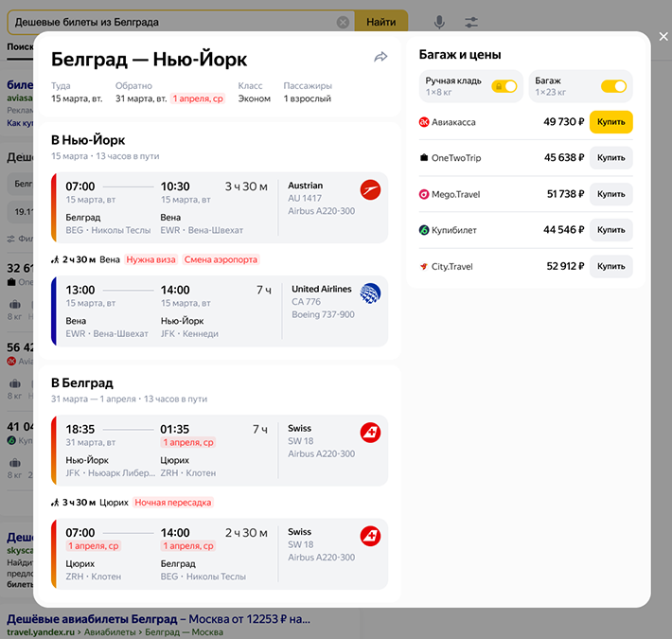Buy ticket from City.Travel
Viewport: 672px width, 639px height.
coord(611,266)
